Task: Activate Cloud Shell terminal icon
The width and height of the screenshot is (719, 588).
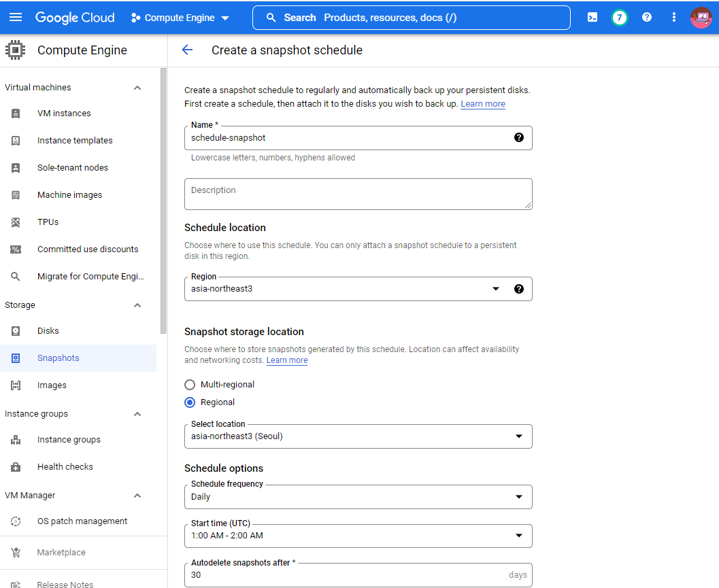Action: (592, 18)
